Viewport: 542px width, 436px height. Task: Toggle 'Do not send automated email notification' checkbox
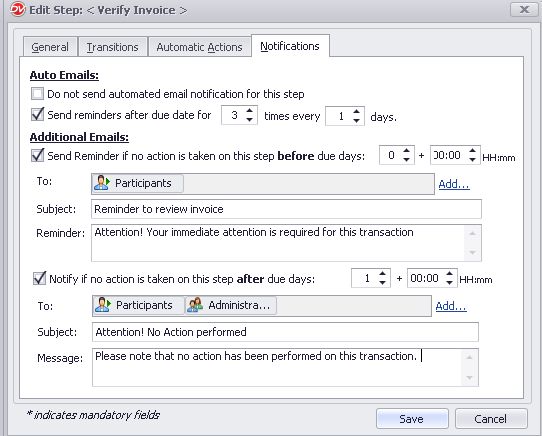coord(37,94)
